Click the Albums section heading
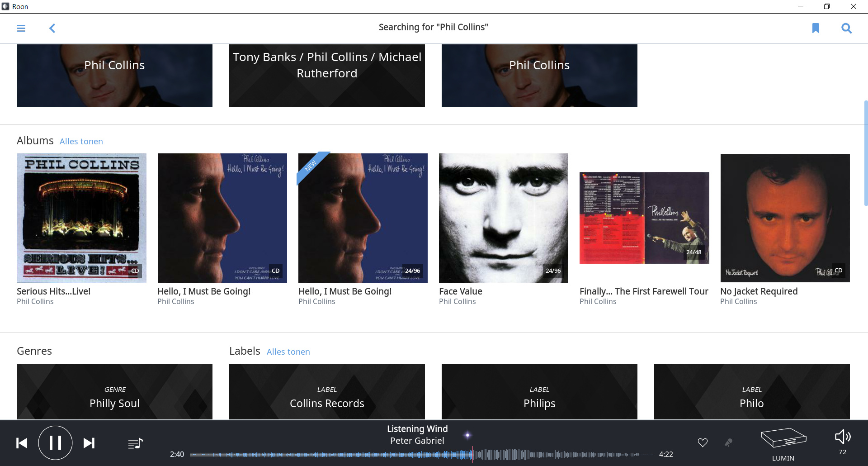The width and height of the screenshot is (868, 466). click(35, 141)
